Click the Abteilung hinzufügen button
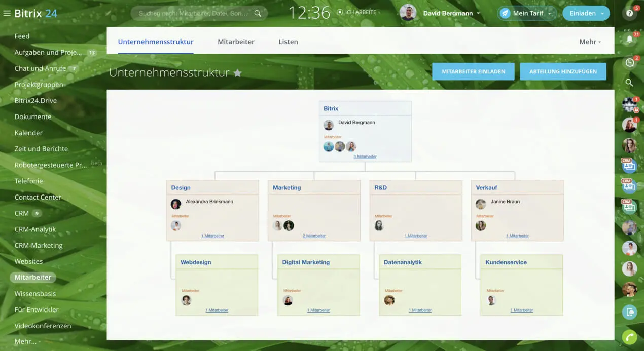Image resolution: width=644 pixels, height=351 pixels. (x=563, y=72)
